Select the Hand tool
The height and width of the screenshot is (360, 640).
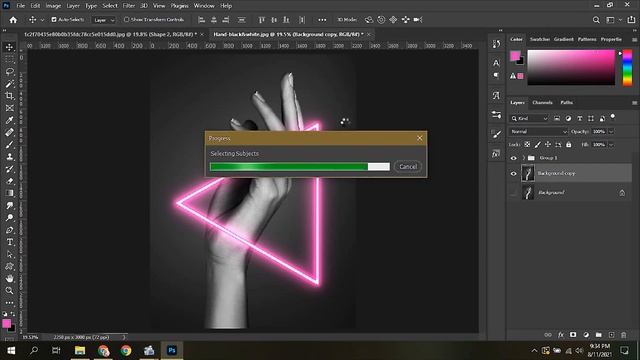[x=9, y=278]
